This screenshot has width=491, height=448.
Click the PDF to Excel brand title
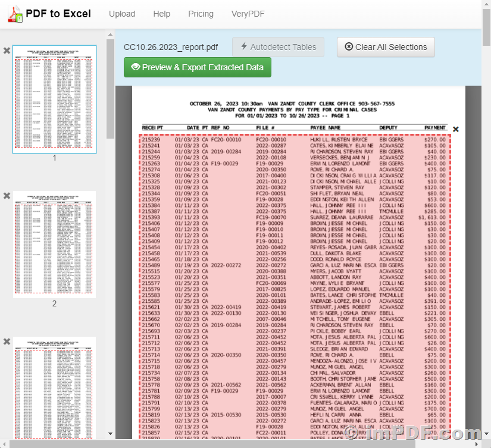(x=58, y=14)
